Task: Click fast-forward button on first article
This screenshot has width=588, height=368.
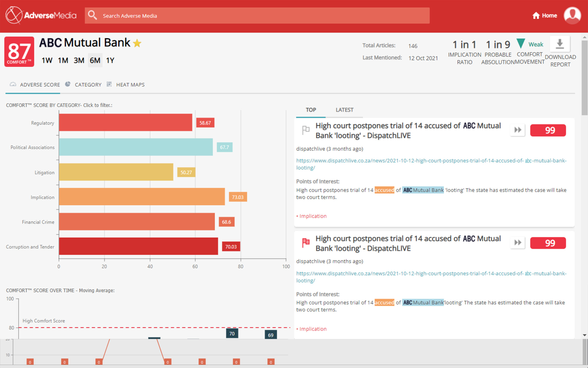Action: (517, 130)
